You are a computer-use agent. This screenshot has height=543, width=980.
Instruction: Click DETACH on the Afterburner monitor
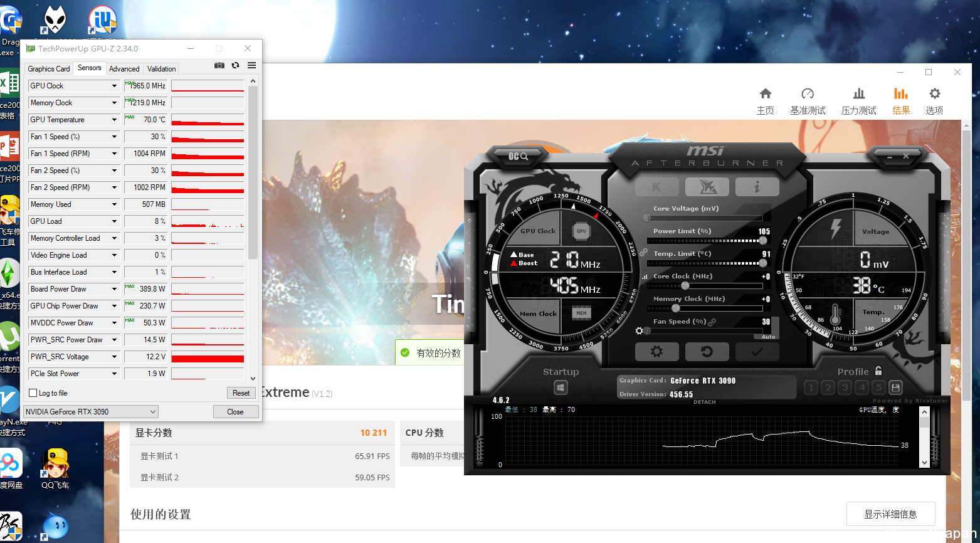pos(705,402)
